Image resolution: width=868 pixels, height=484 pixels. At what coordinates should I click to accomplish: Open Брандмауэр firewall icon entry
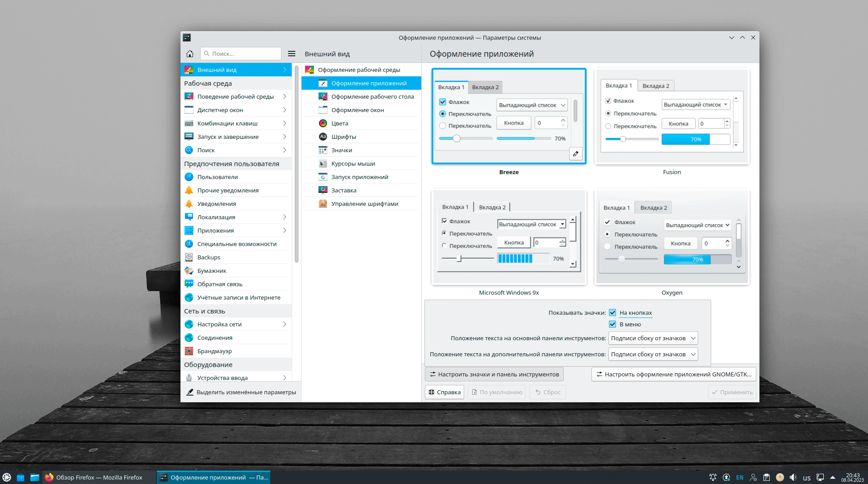[189, 351]
